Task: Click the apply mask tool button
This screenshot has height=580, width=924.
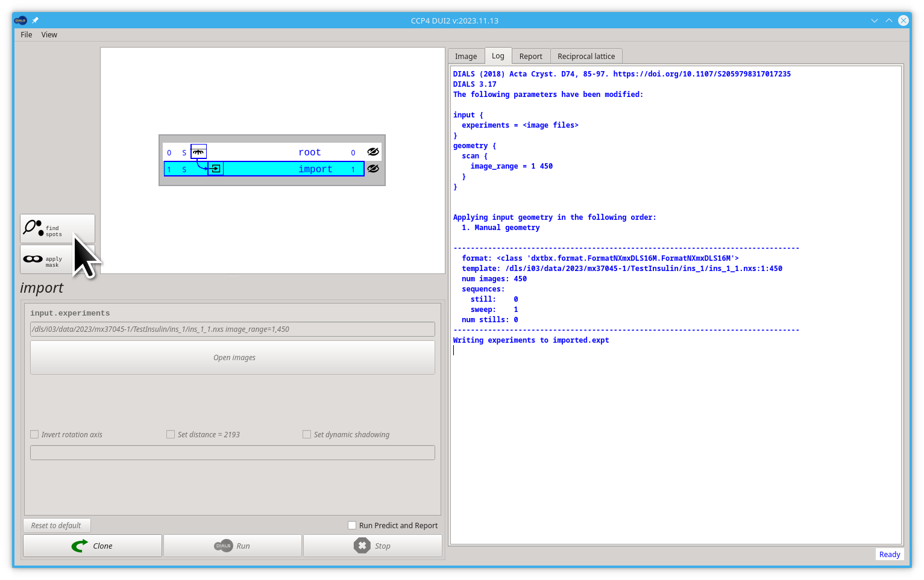Action: coord(57,260)
